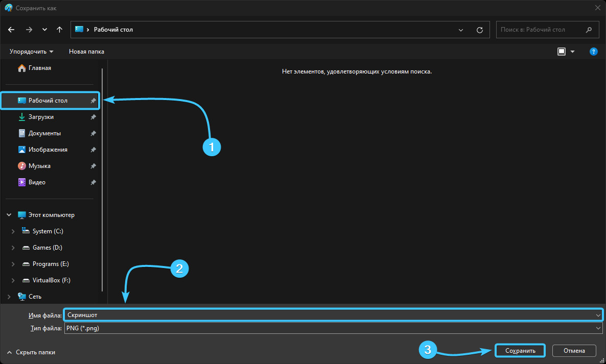Expand the address bar history dropdown

pos(461,30)
